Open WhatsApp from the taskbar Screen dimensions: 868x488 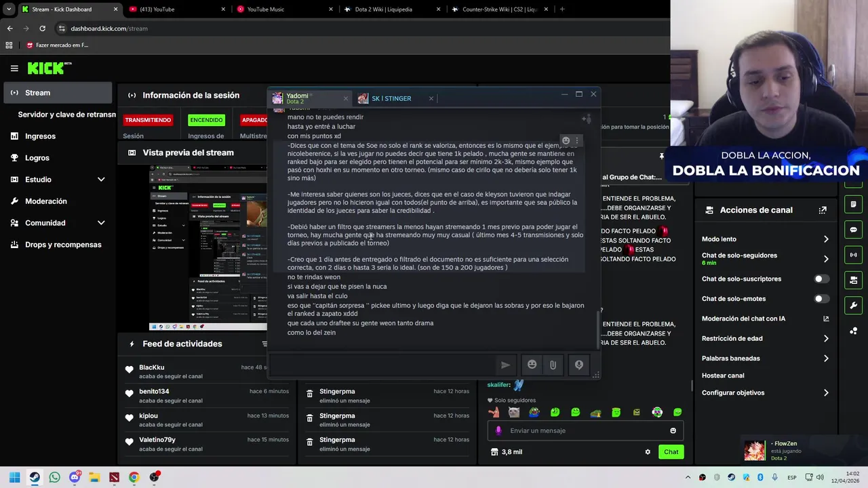pos(54,477)
